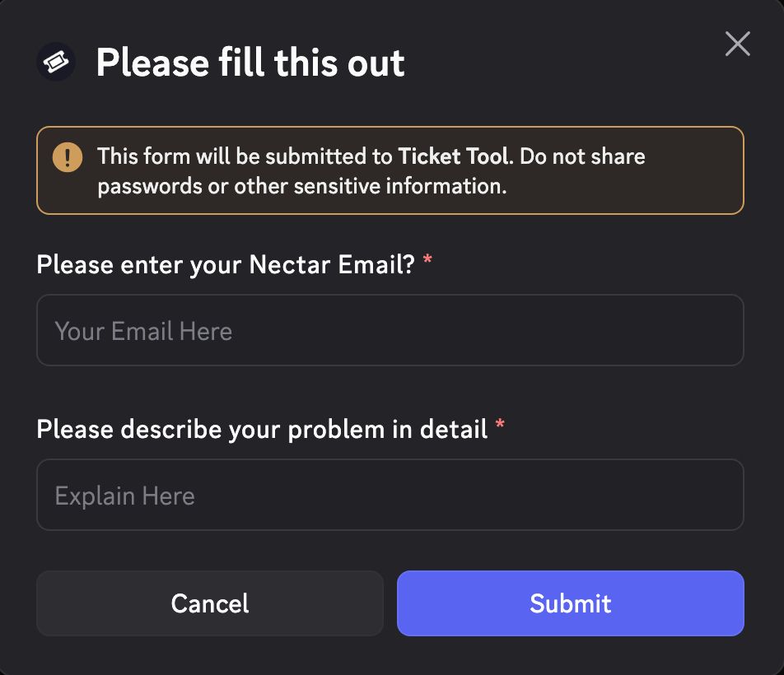Click the describe your problem in detail label

coord(262,430)
